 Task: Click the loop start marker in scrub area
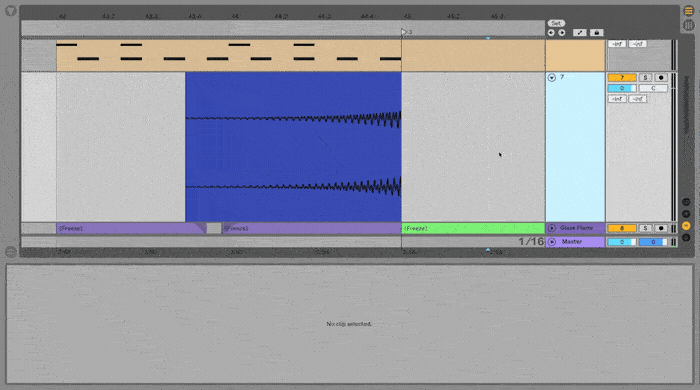pos(404,32)
